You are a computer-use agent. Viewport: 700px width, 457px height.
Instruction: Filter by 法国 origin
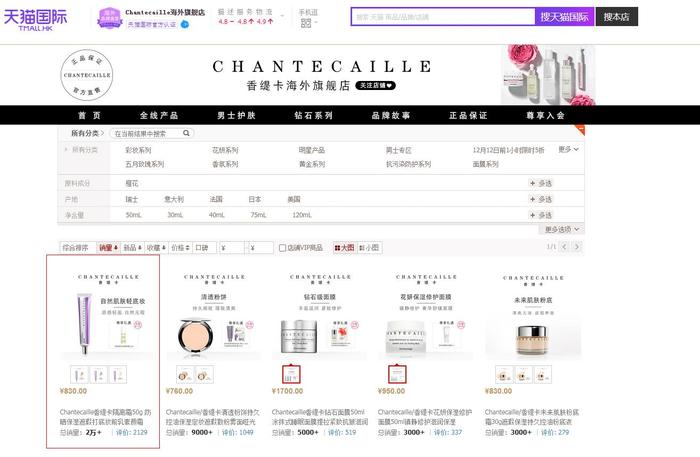[x=216, y=199]
